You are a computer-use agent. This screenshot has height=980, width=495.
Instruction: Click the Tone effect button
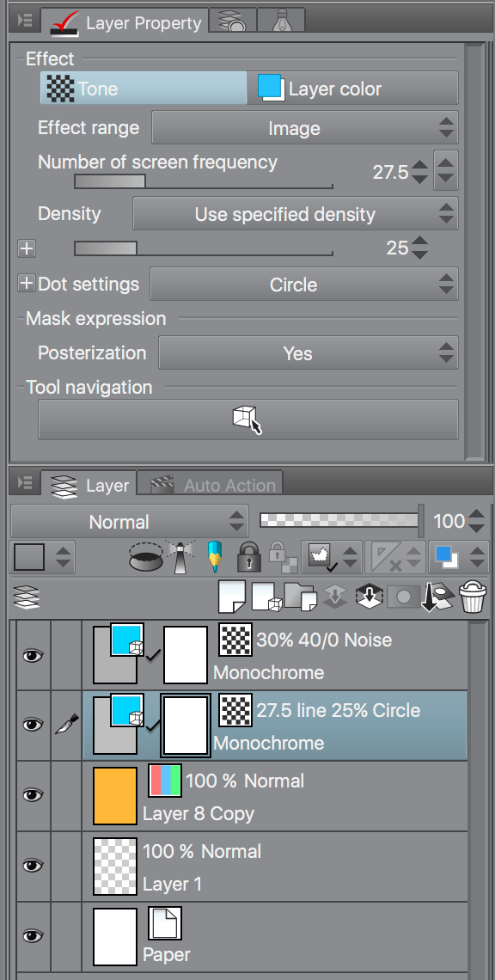(143, 88)
